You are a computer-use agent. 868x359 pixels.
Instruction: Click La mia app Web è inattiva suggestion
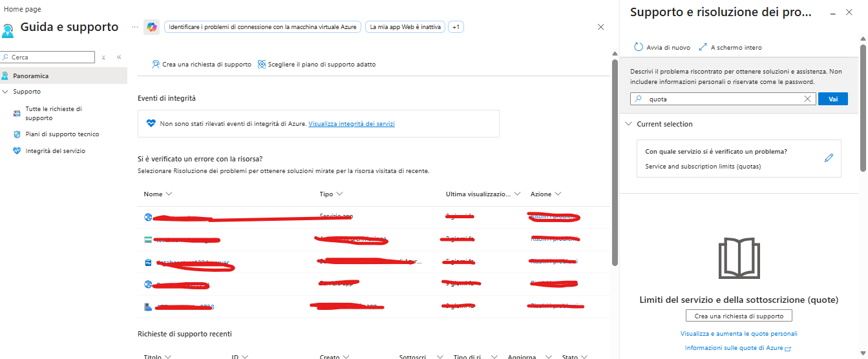[x=405, y=27]
